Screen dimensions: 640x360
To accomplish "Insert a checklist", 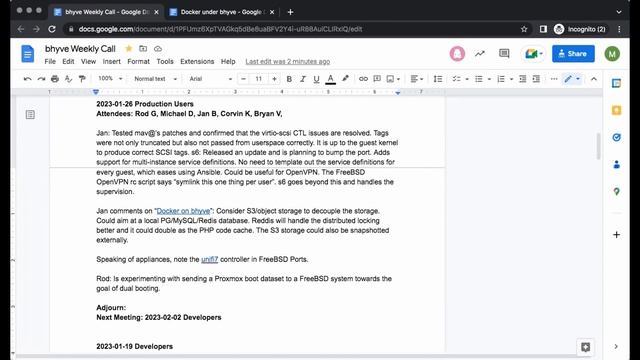I will 456,79.
